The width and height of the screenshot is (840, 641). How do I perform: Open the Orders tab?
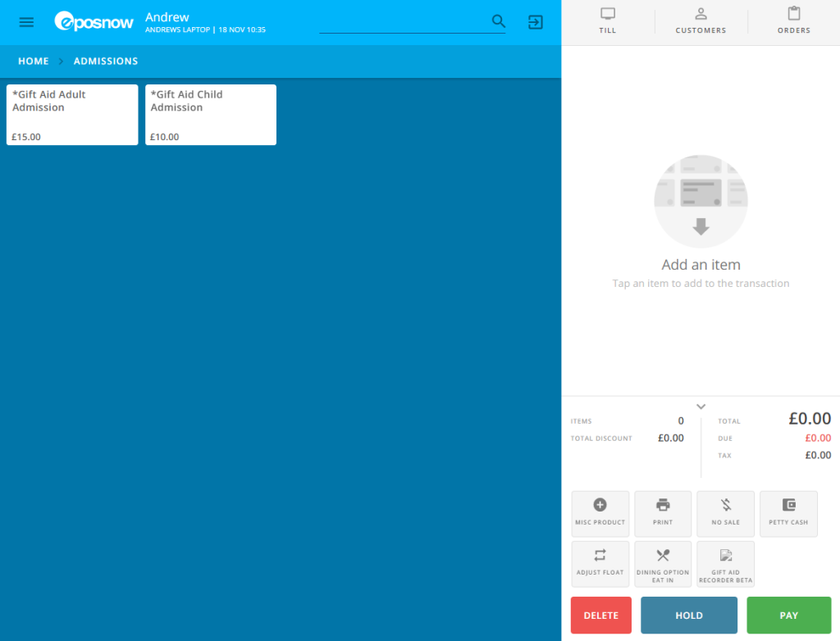tap(794, 20)
